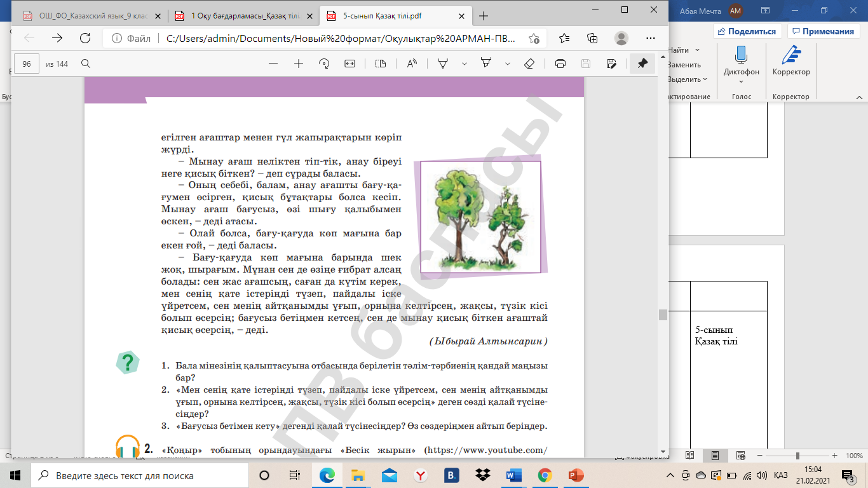Open the Edge profile avatar

[621, 38]
